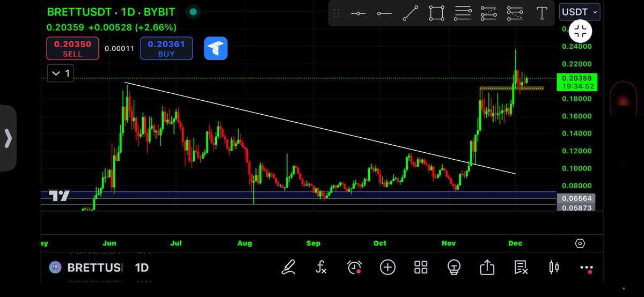Screen dimensions: 644x297
Task: Open the notes list with pencil icon
Action: pos(521,266)
